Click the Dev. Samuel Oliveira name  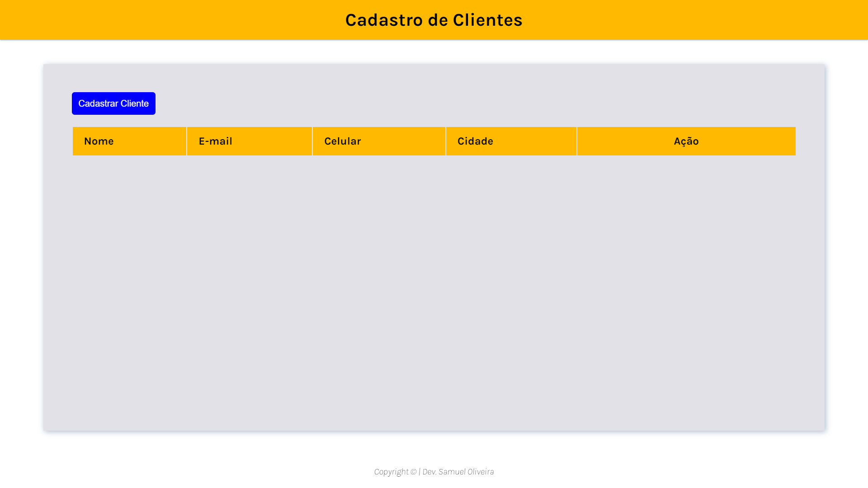point(458,472)
